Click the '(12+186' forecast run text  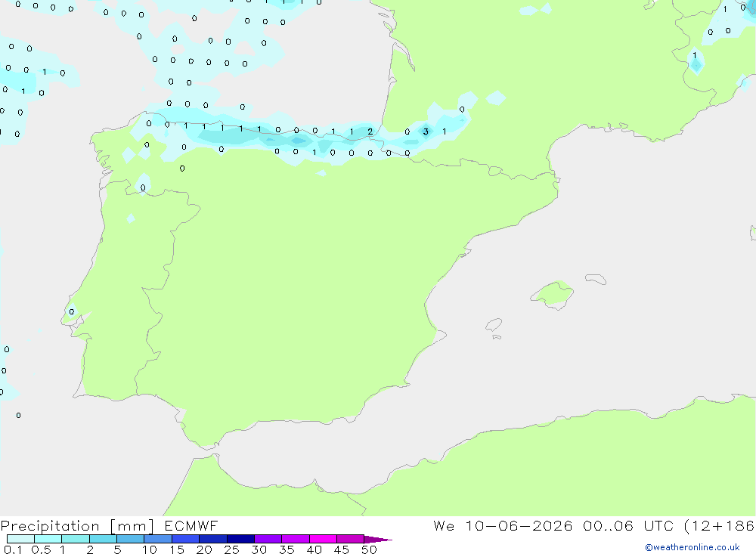pyautogui.click(x=720, y=526)
